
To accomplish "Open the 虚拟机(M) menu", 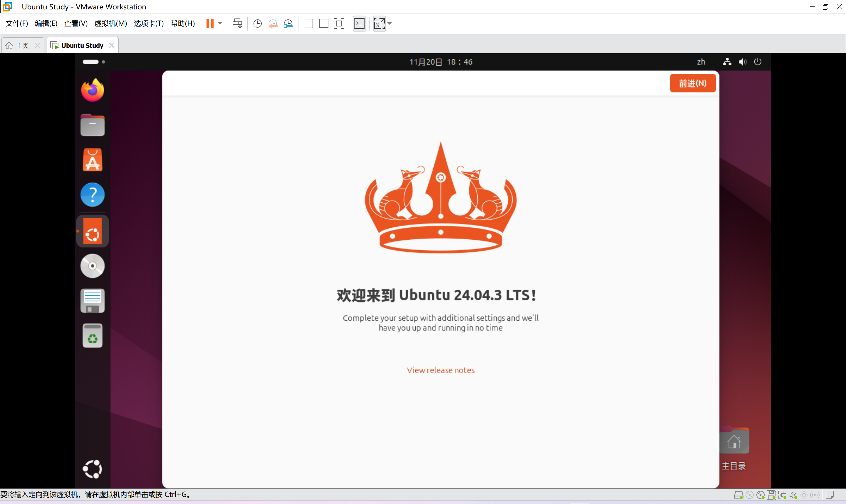I will coord(110,23).
